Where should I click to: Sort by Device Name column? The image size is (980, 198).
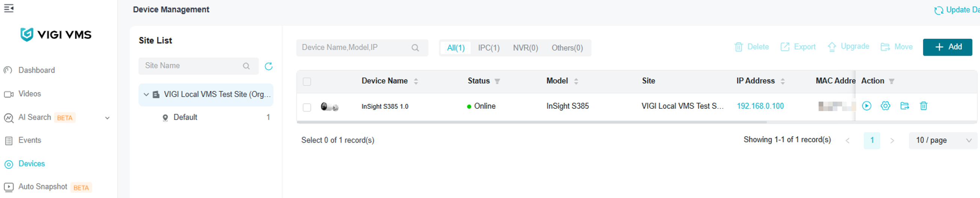[416, 81]
